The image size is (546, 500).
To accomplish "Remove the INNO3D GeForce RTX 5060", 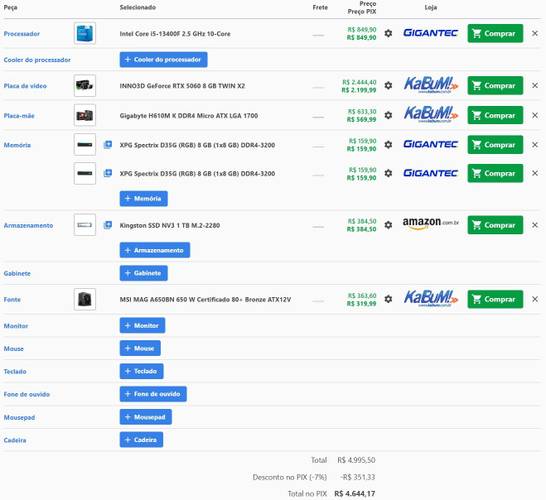I will pos(535,85).
